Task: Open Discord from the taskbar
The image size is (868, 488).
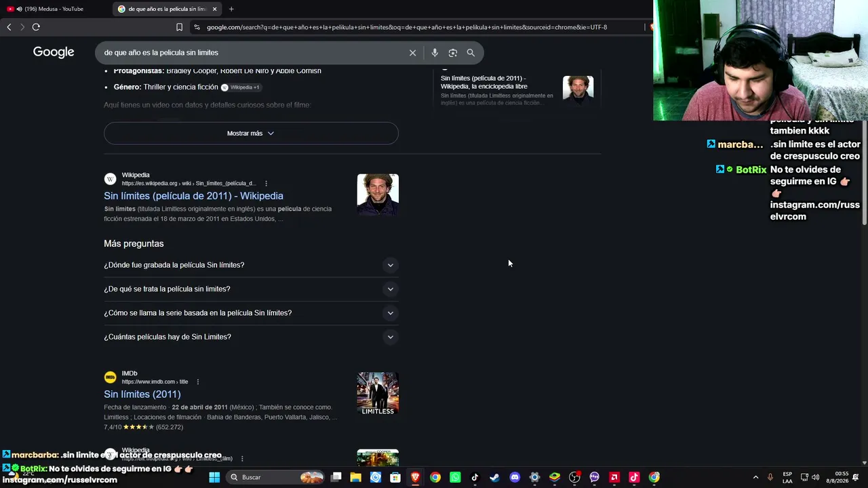Action: click(515, 477)
